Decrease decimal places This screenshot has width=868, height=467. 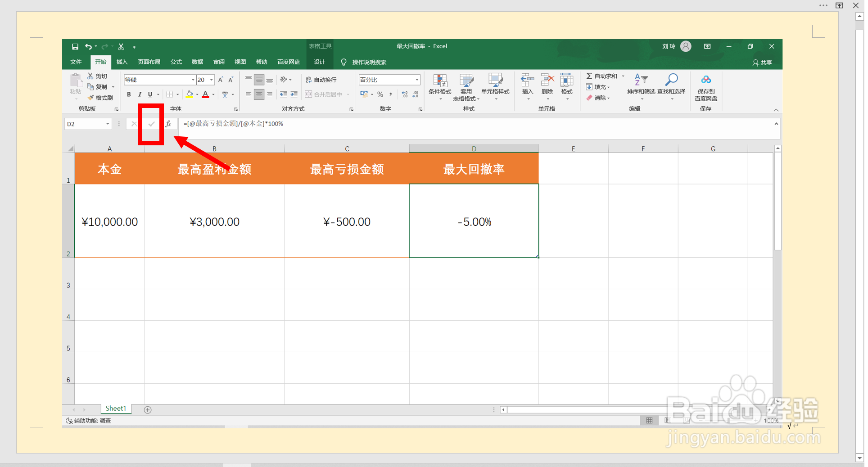click(x=415, y=94)
